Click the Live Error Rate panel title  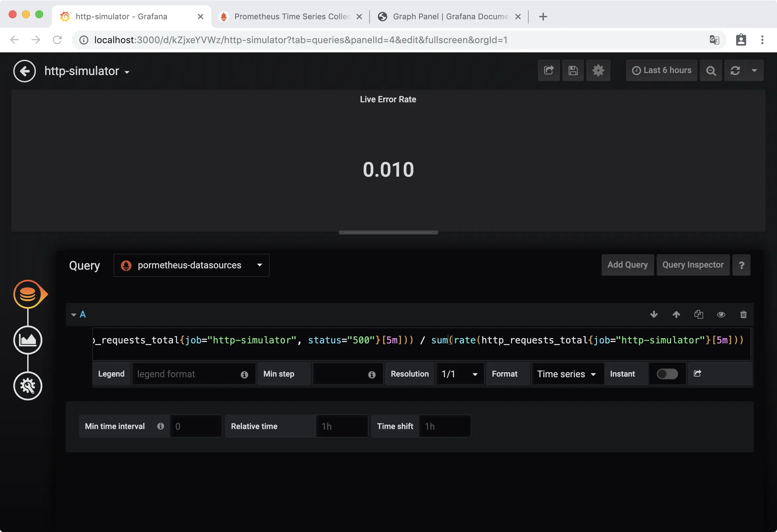coord(388,99)
